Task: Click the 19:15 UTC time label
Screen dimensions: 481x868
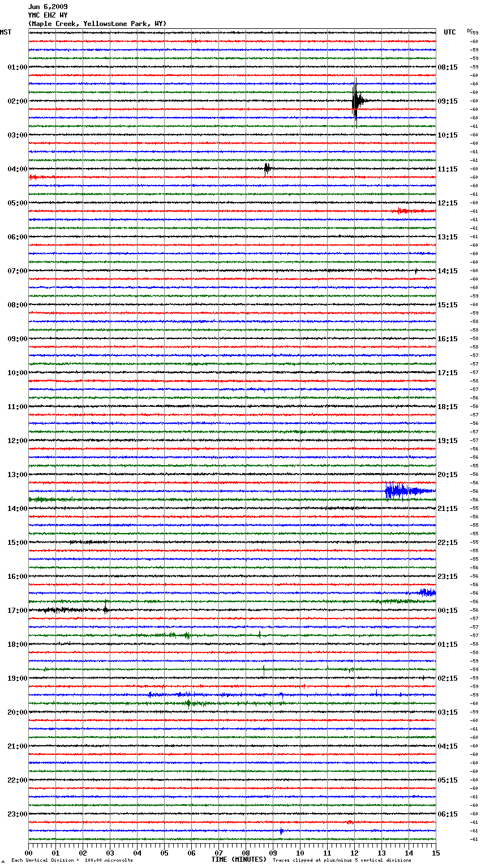Action: click(x=448, y=441)
